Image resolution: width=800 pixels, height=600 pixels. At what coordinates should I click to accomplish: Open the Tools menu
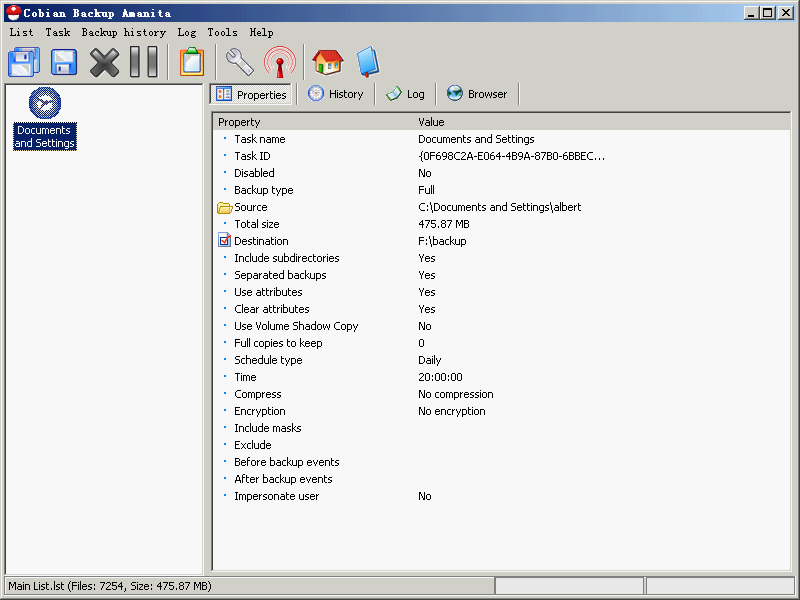[222, 32]
